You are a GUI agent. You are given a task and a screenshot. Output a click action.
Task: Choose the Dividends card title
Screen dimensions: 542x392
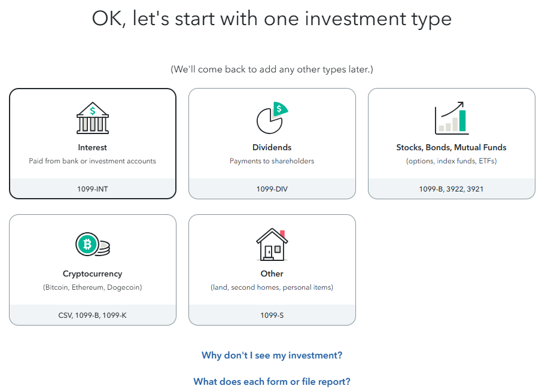point(272,148)
